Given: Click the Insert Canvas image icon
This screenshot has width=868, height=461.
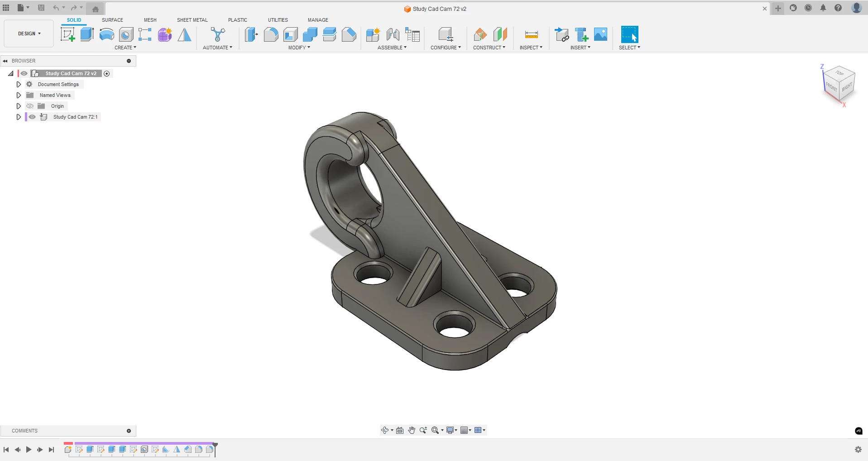Looking at the screenshot, I should [x=600, y=34].
